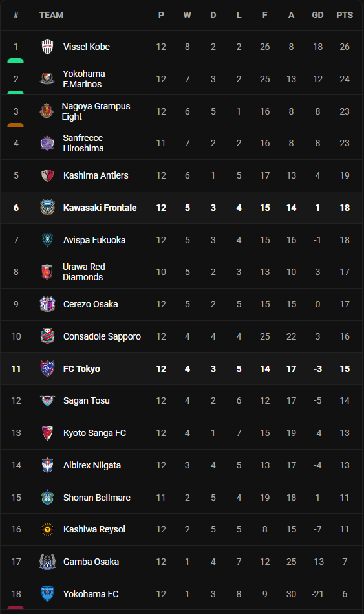The image size is (364, 614).
Task: Click the GD column header
Action: click(317, 15)
